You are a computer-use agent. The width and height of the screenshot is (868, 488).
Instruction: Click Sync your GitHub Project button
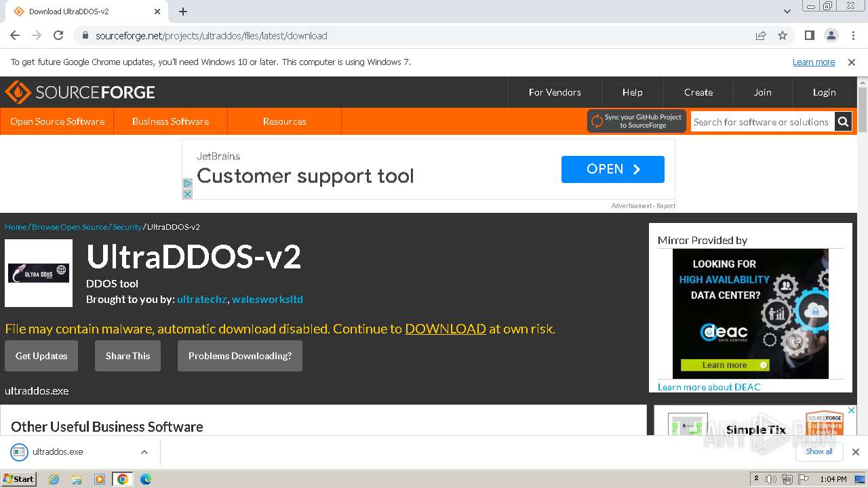(637, 121)
